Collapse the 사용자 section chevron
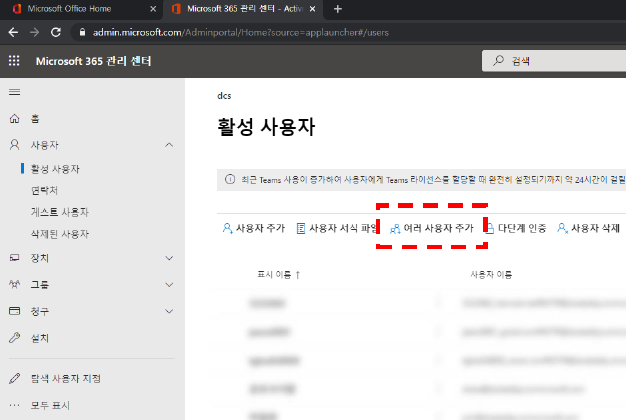Image resolution: width=626 pixels, height=420 pixels. pyautogui.click(x=169, y=145)
